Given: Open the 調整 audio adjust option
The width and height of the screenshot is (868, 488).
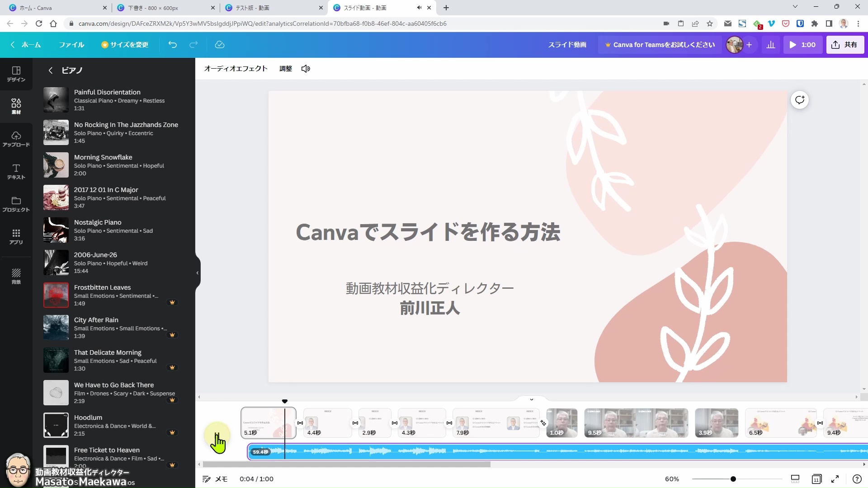Looking at the screenshot, I should tap(286, 69).
